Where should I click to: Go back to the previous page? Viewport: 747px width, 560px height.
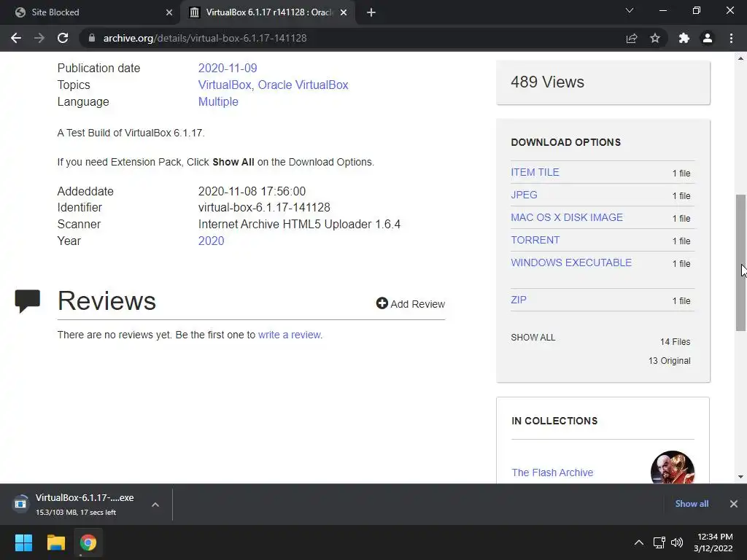16,38
